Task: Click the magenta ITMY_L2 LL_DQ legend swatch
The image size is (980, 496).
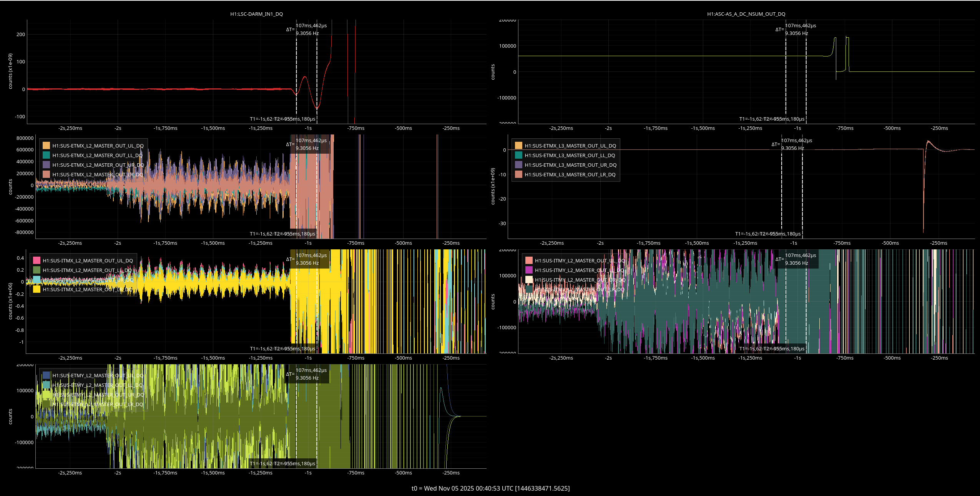Action: tap(529, 270)
